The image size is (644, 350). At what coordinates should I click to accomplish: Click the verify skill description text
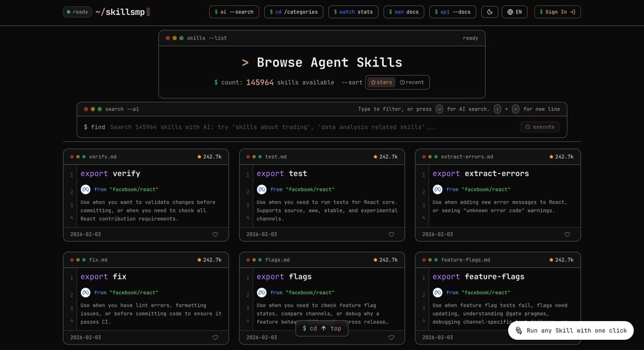point(148,210)
